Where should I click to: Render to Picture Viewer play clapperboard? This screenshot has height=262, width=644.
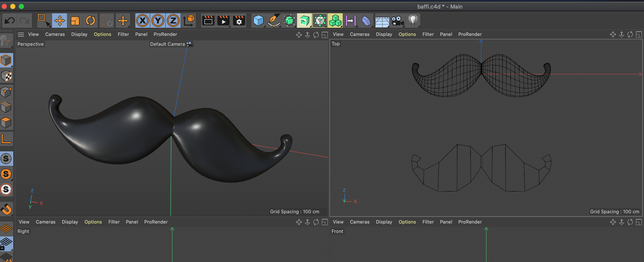tap(224, 21)
